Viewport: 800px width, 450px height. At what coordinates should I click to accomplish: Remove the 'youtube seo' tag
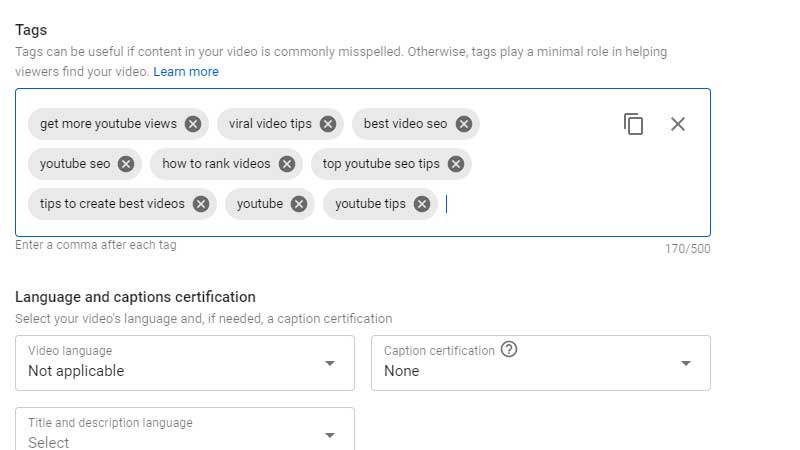[126, 164]
